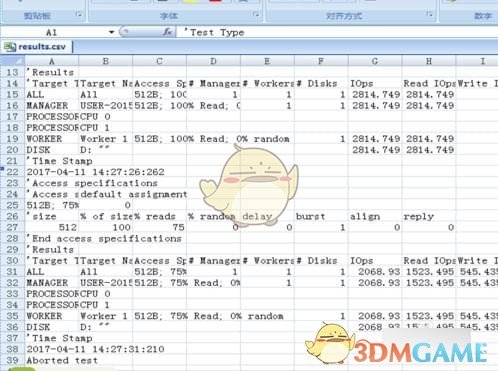Screen dimensions: 498x371
Task: Click value 512 in row 27
Action: click(52, 227)
